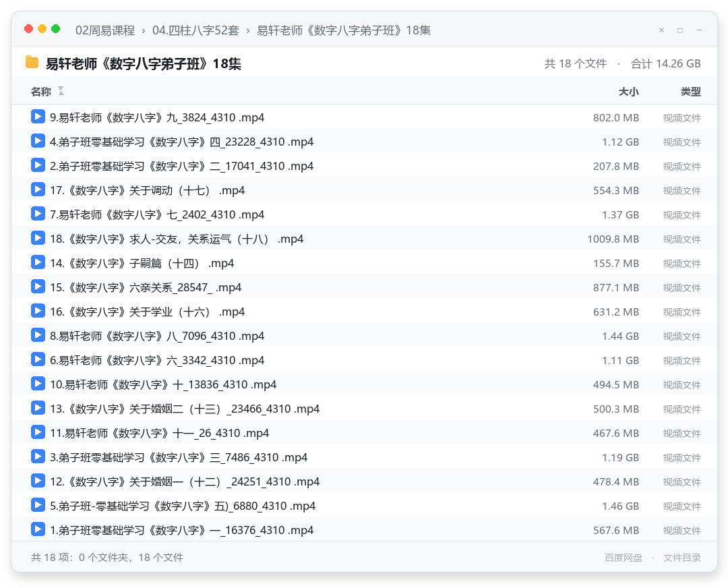Click the 文件目录 footer label
This screenshot has width=728, height=588.
coord(682,558)
